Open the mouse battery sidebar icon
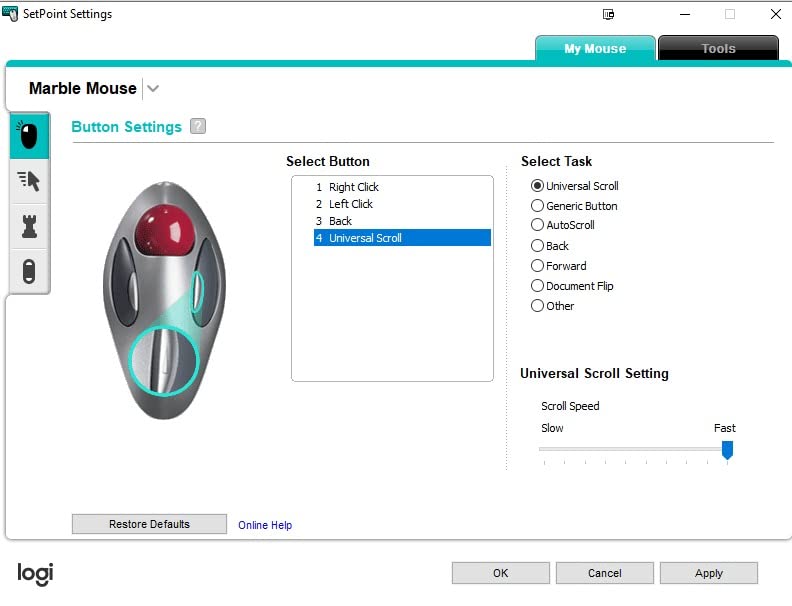Screen dimensions: 792x606 29,271
